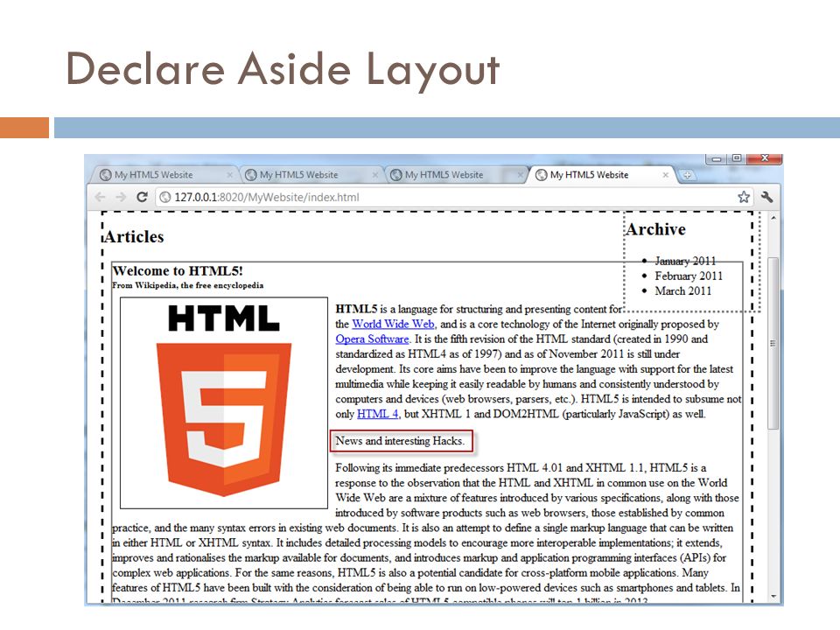This screenshot has width=840, height=630.
Task: Select January 2011 in the Archive list
Action: 685,261
